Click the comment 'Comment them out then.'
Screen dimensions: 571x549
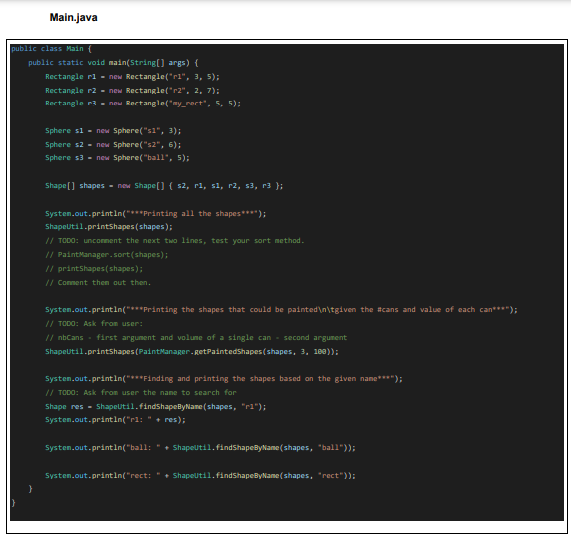pyautogui.click(x=98, y=283)
